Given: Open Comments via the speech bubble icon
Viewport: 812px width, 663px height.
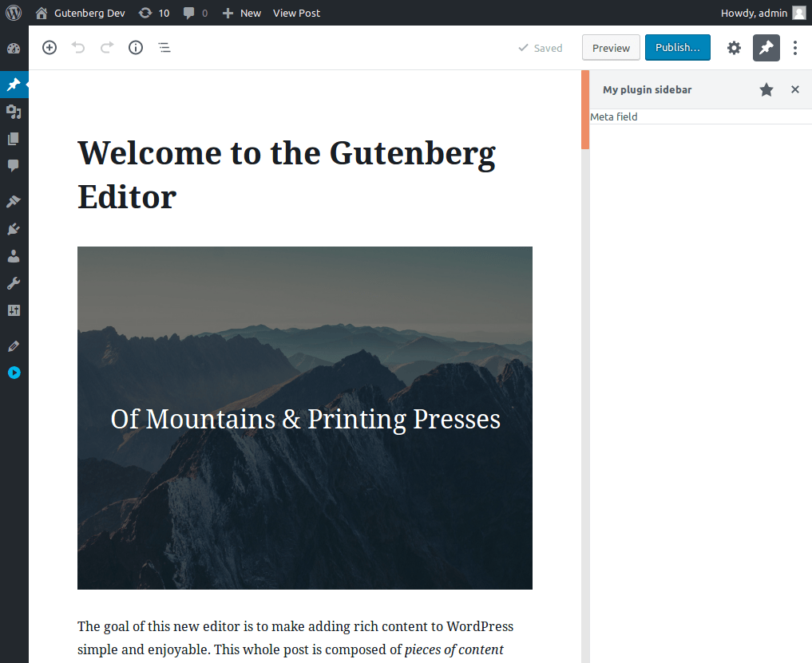Looking at the screenshot, I should [14, 165].
